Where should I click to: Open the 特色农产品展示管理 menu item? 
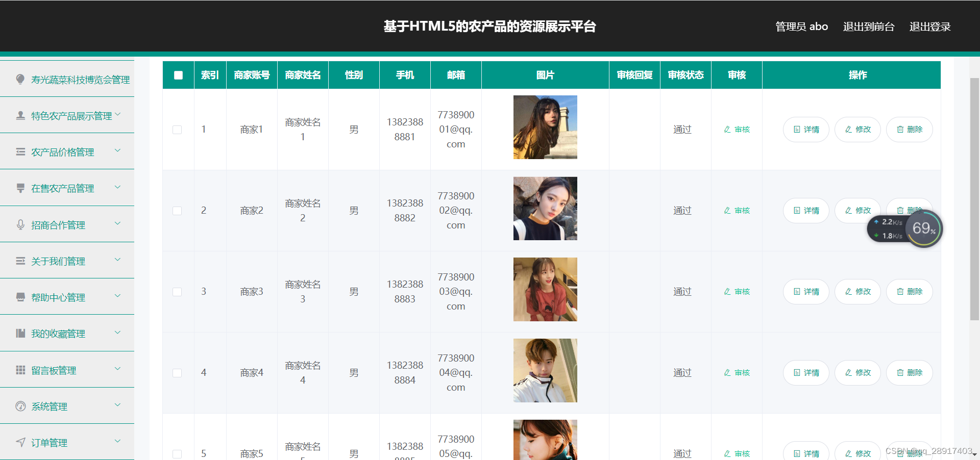tap(67, 115)
